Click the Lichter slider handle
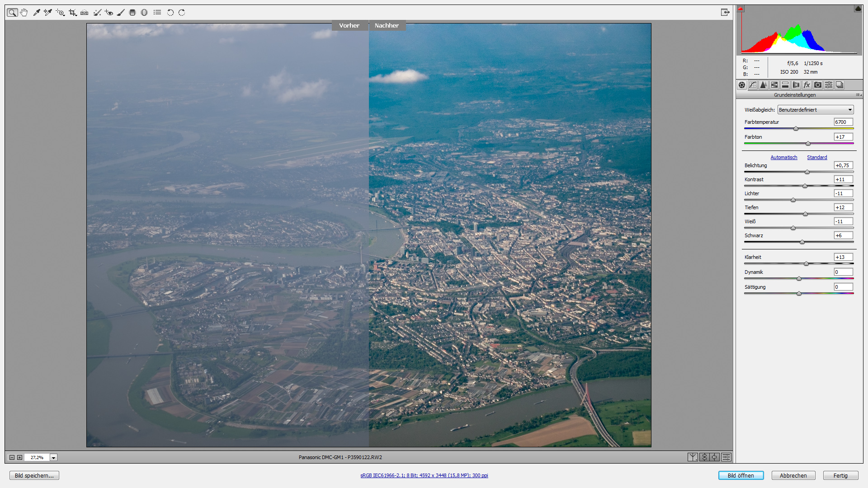The height and width of the screenshot is (488, 868). (x=793, y=200)
